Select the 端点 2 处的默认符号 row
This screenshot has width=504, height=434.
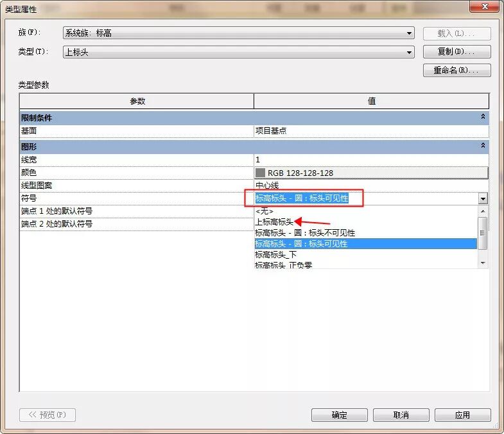137,224
